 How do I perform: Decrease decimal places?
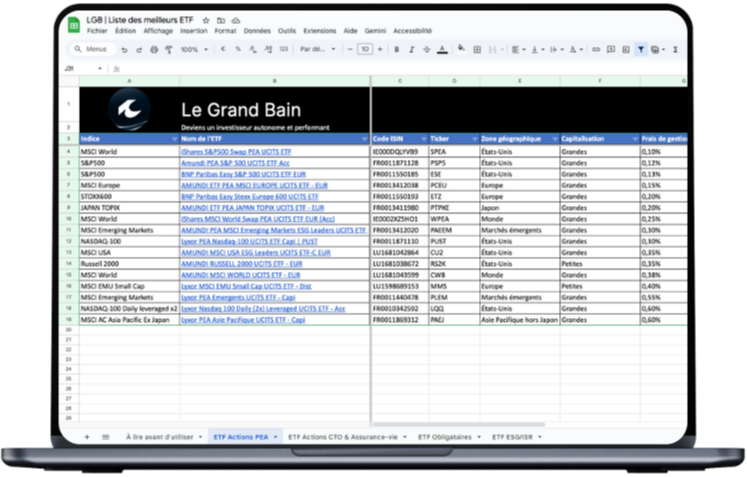[252, 49]
